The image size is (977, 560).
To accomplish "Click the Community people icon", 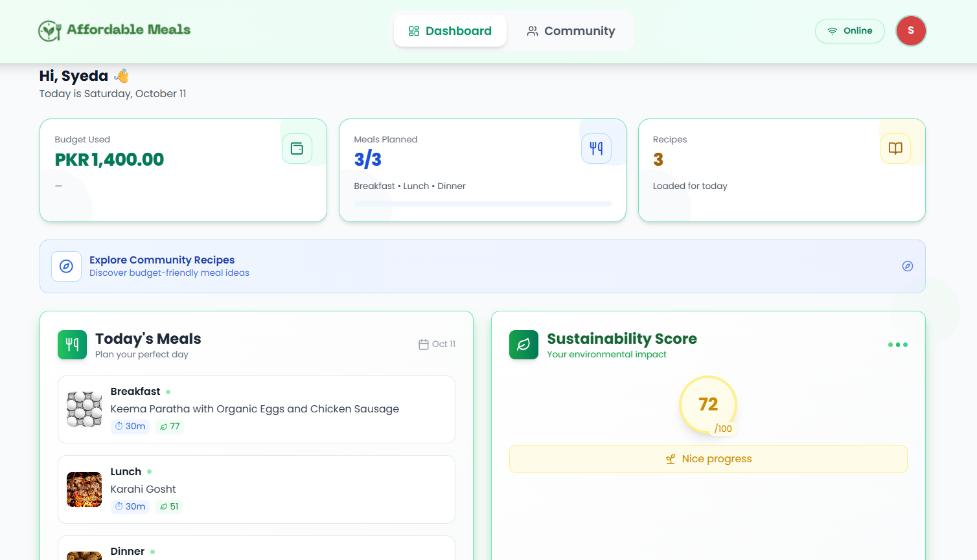I will point(533,31).
